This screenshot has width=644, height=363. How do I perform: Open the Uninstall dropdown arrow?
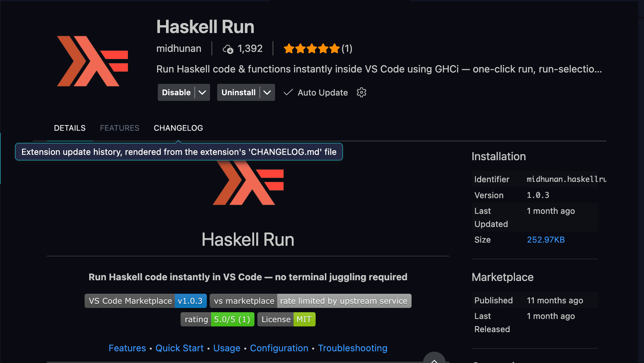tap(267, 92)
